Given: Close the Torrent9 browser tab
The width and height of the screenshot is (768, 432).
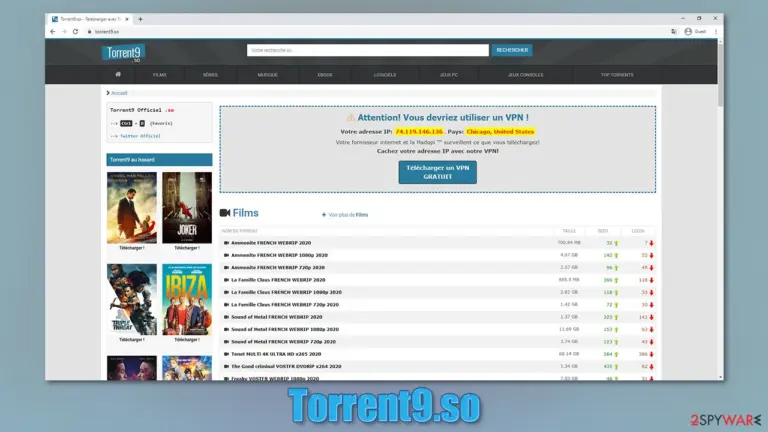Looking at the screenshot, I should pyautogui.click(x=127, y=19).
